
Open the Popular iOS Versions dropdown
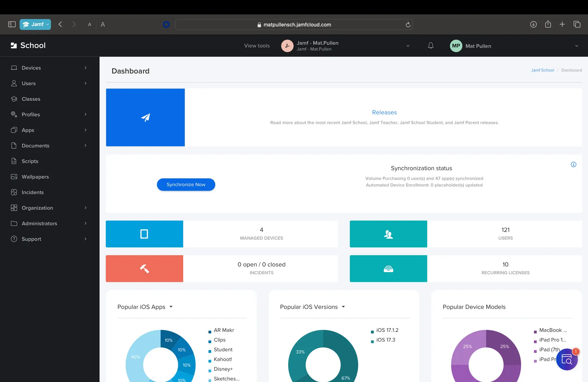[x=313, y=307]
